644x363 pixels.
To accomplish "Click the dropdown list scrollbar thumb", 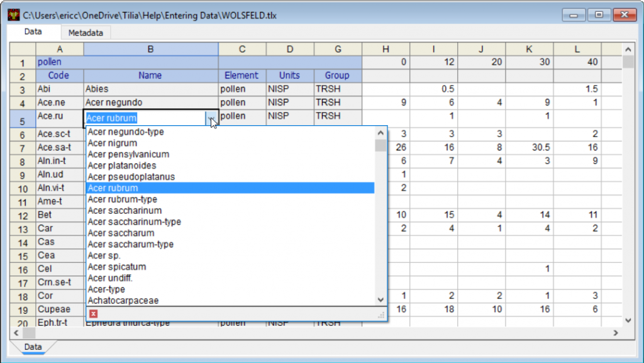I will 380,145.
